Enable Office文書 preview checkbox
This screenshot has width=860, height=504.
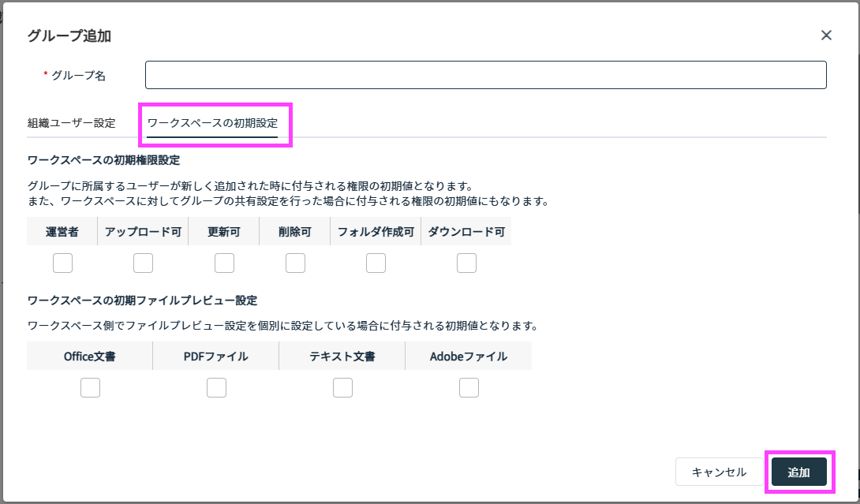(91, 388)
